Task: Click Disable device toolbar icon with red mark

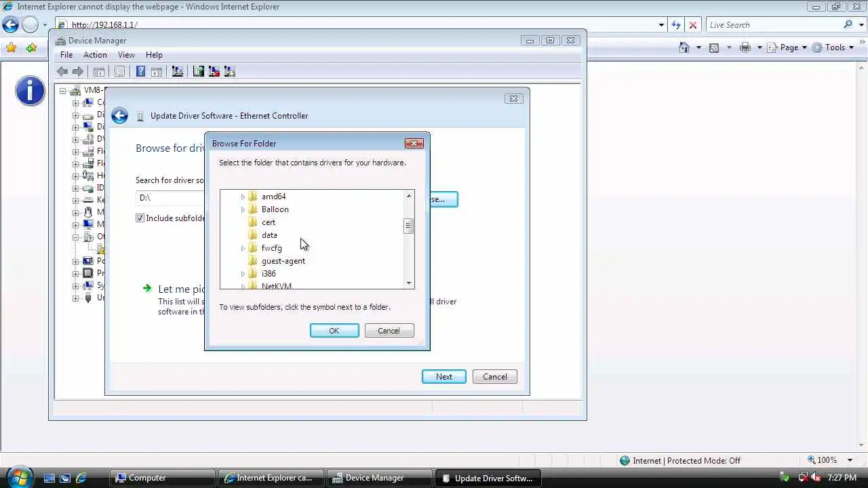Action: (214, 71)
